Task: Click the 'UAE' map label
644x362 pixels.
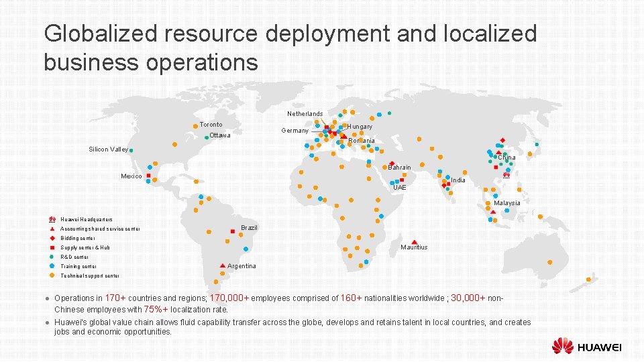Action: (400, 187)
